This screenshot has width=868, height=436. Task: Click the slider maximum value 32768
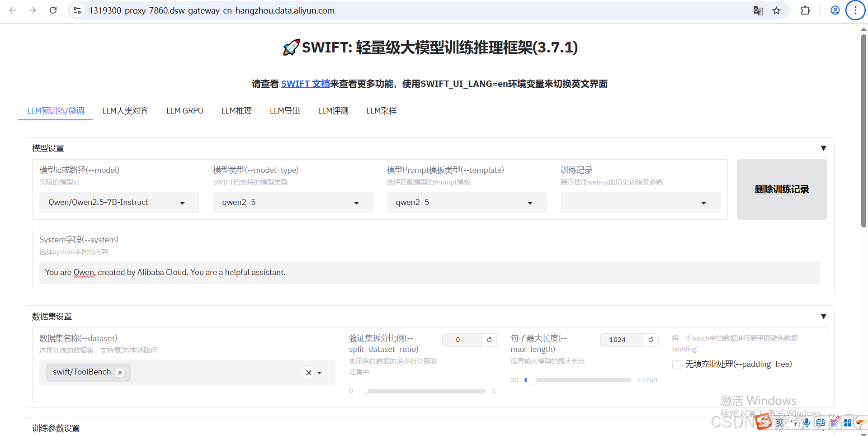coord(647,380)
